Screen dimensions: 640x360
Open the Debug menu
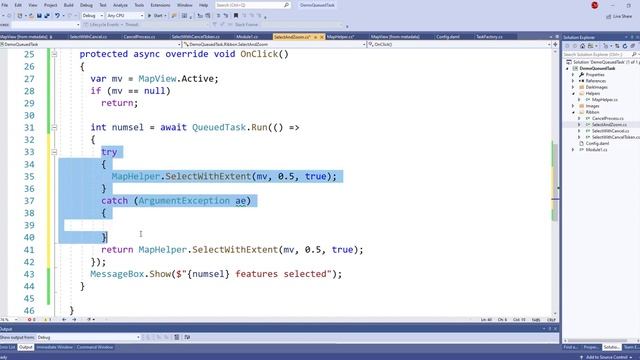pyautogui.click(x=86, y=5)
